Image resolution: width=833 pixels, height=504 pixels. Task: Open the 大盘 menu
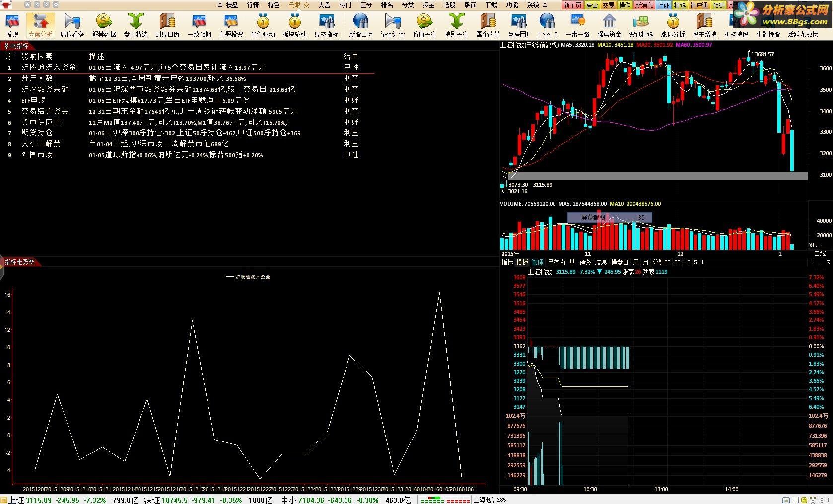pyautogui.click(x=324, y=5)
